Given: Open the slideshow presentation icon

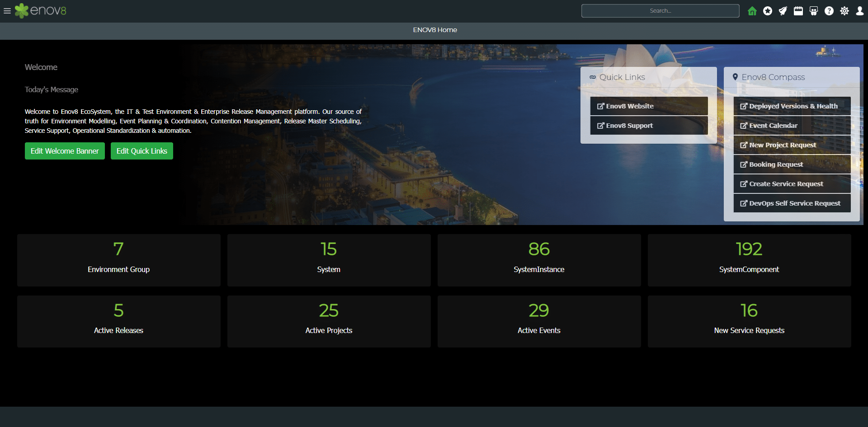Looking at the screenshot, I should point(814,11).
